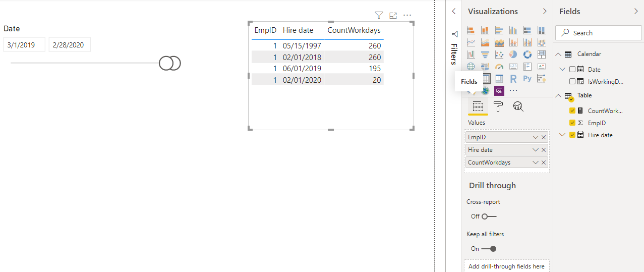
Task: Select the Multi-row card visual
Action: click(528, 67)
